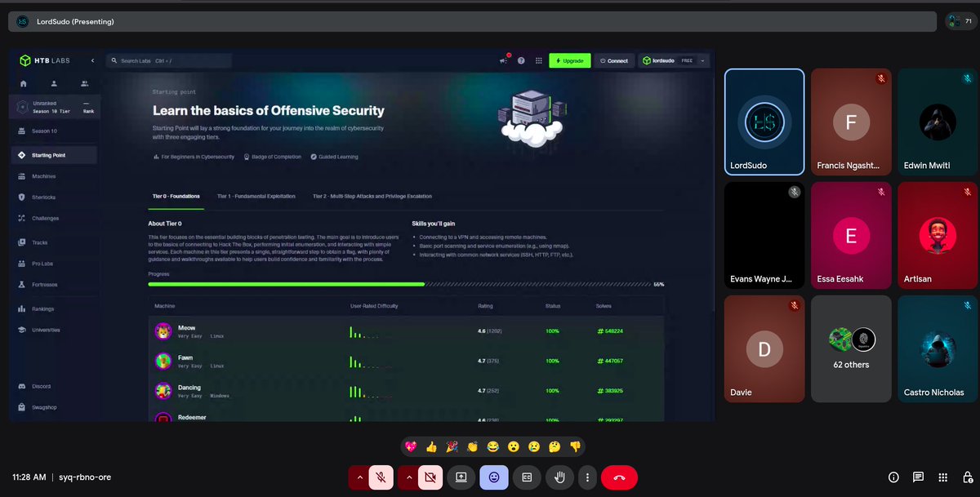Send the clapping hands emoji reaction
This screenshot has height=497, width=980.
tap(472, 446)
